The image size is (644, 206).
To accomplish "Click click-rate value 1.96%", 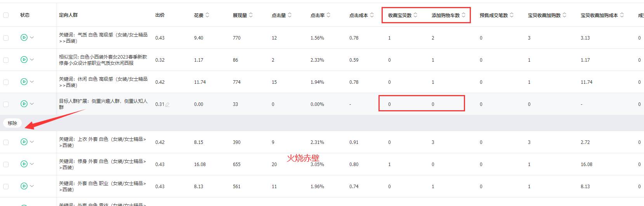I will tap(317, 187).
